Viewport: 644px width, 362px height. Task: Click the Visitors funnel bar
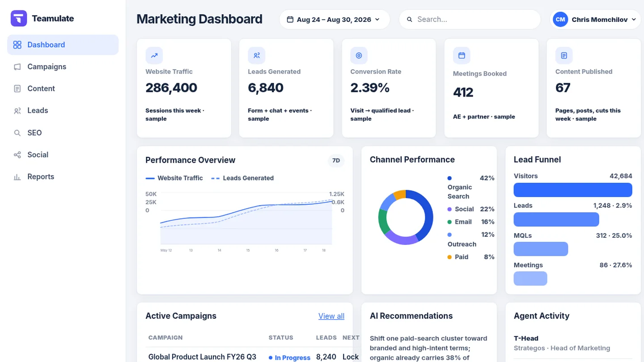click(573, 190)
